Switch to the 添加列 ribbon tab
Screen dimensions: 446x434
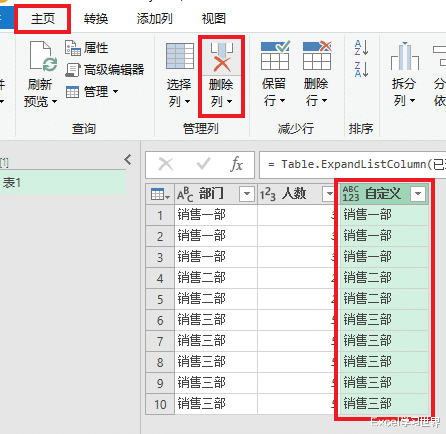point(155,19)
